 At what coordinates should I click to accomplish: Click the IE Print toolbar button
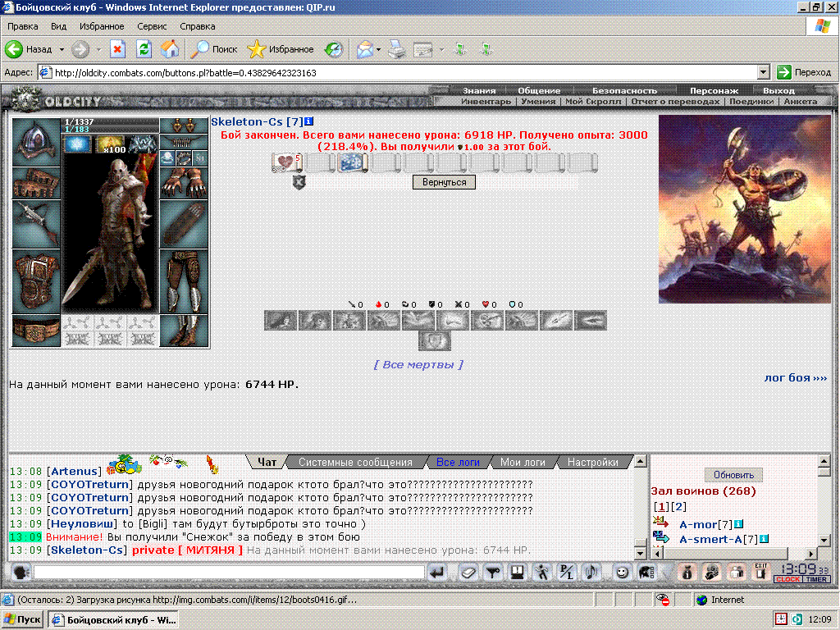tap(397, 49)
